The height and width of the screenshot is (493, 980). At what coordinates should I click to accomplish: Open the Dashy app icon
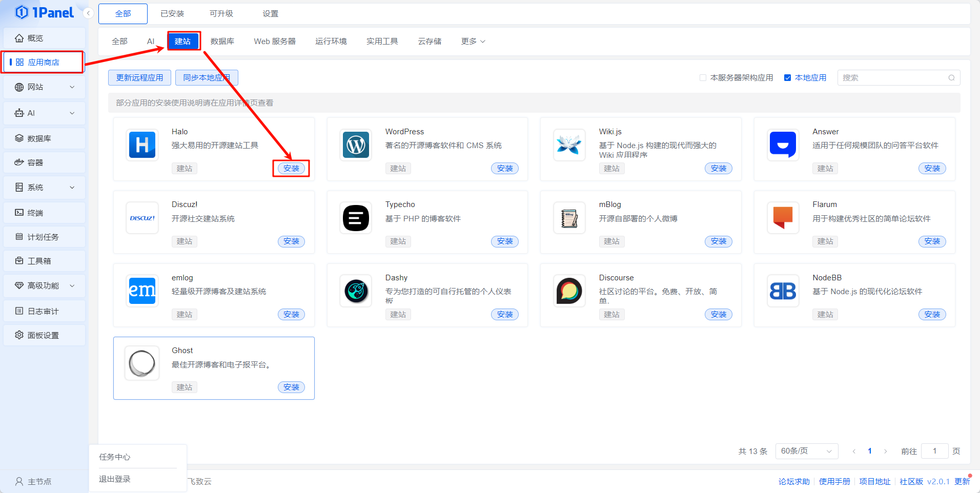pyautogui.click(x=356, y=291)
